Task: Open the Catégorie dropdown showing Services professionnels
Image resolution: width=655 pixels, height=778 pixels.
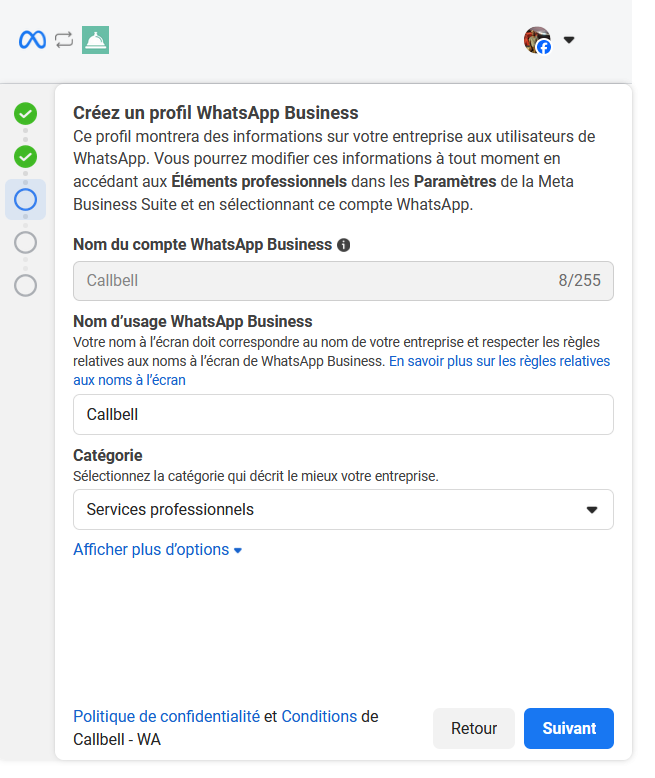Action: (x=343, y=510)
